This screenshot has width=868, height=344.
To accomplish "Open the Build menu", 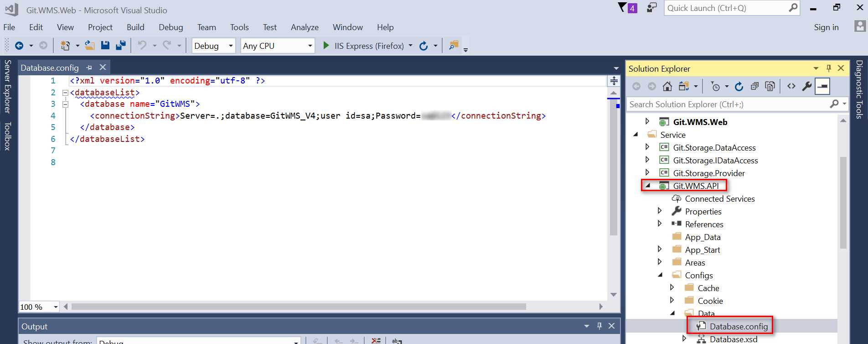I will tap(135, 27).
